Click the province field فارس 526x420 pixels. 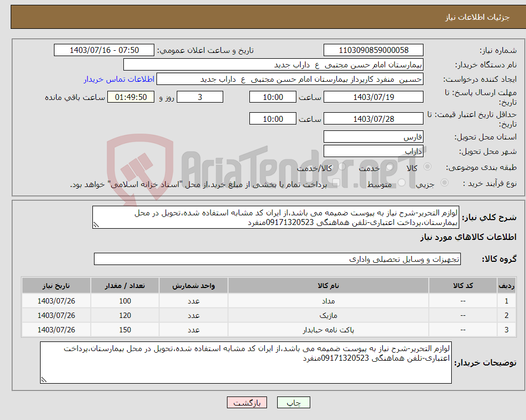[373, 137]
